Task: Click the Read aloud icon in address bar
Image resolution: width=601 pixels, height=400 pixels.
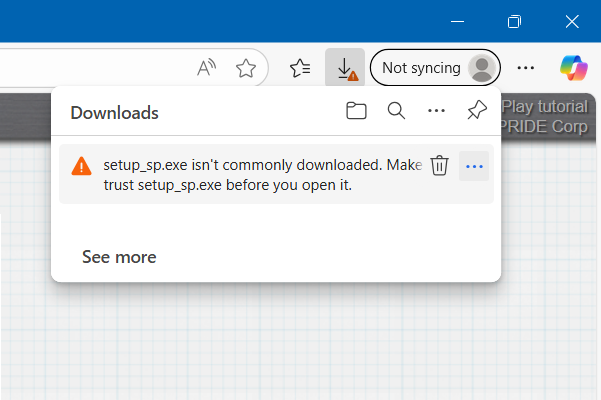Action: click(x=207, y=68)
